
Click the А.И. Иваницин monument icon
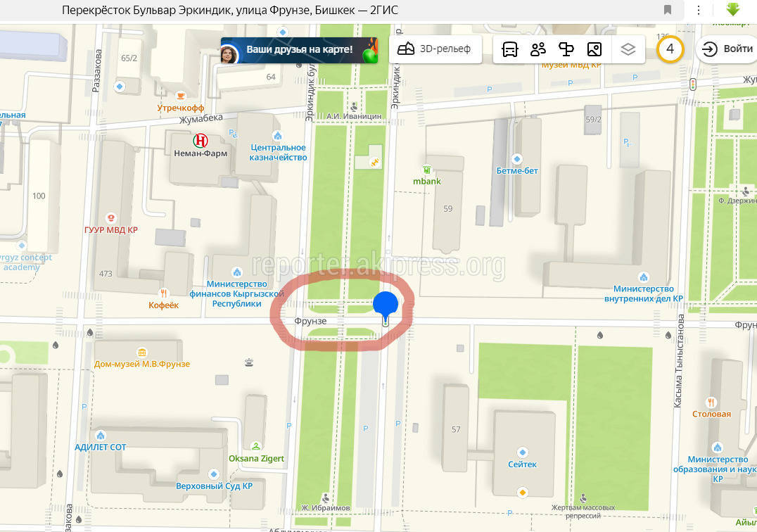pyautogui.click(x=354, y=106)
